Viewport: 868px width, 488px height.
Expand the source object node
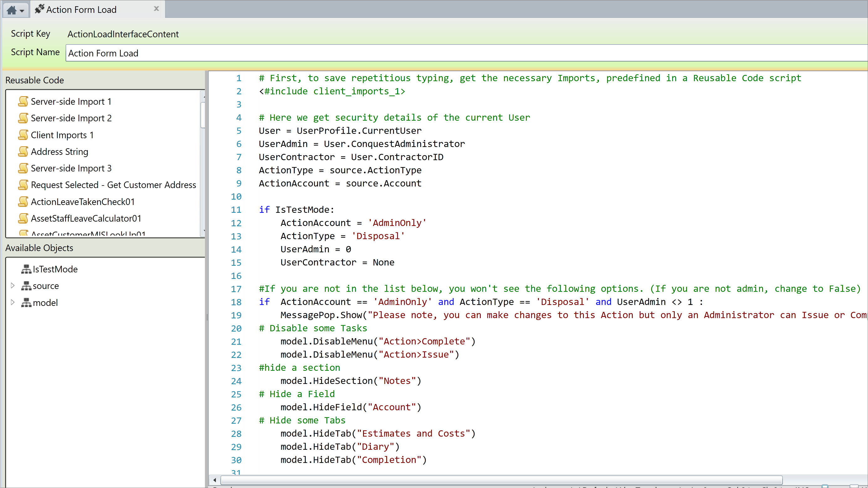[13, 286]
